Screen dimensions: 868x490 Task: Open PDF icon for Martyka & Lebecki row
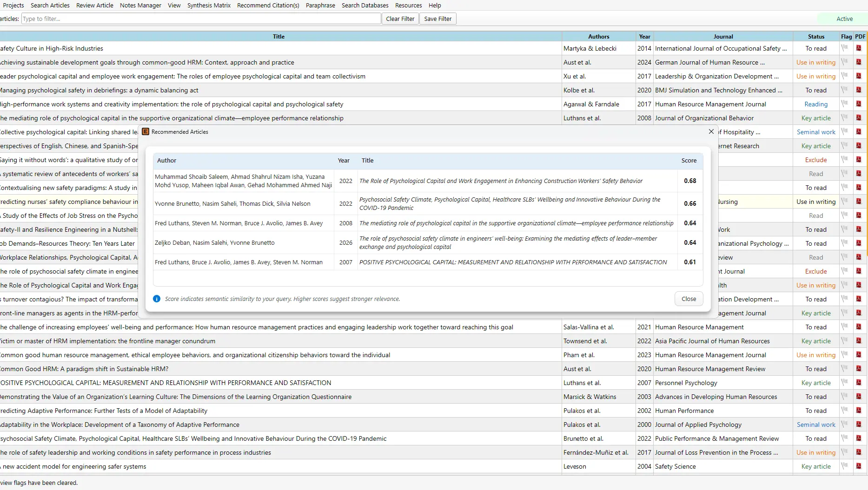tap(859, 48)
